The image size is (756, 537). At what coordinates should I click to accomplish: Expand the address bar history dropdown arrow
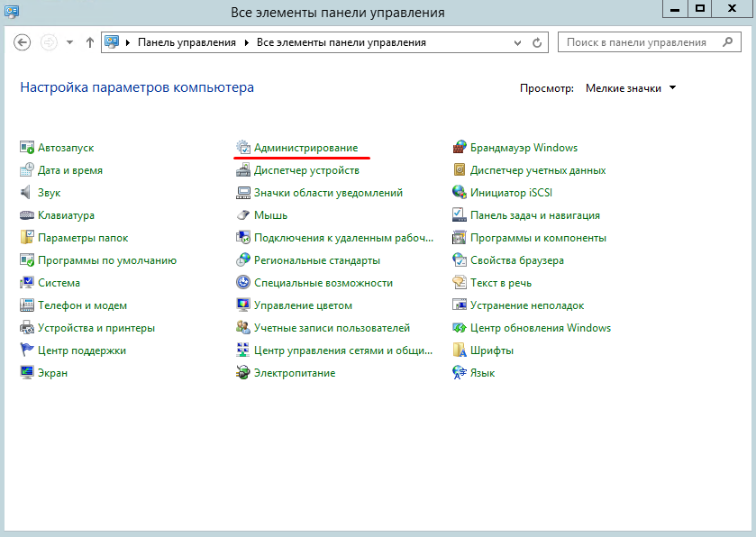click(x=517, y=43)
